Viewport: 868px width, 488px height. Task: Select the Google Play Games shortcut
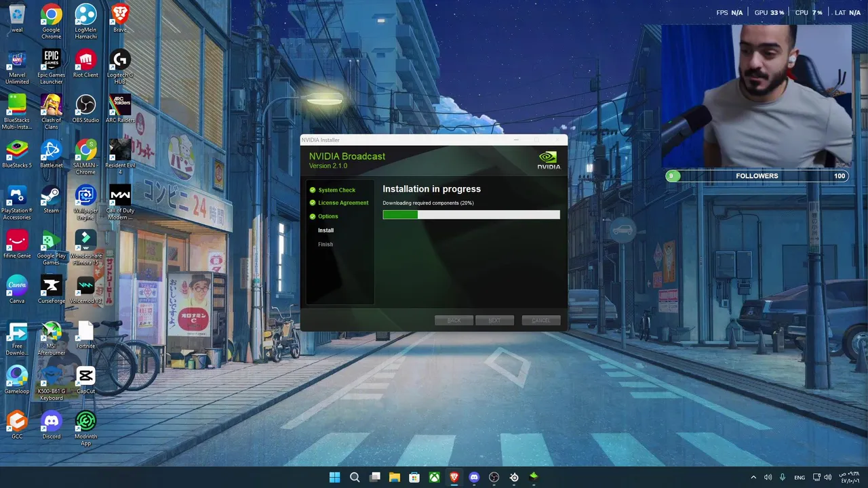52,247
